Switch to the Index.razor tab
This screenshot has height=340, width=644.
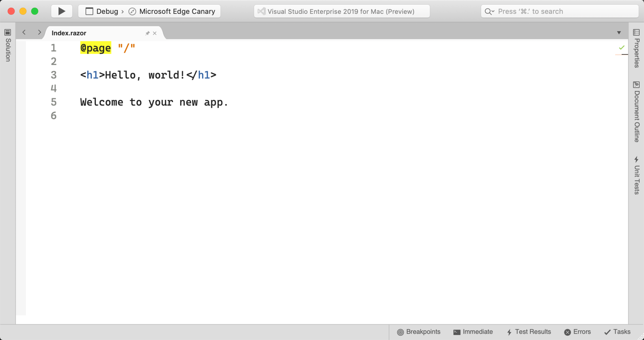(x=69, y=33)
